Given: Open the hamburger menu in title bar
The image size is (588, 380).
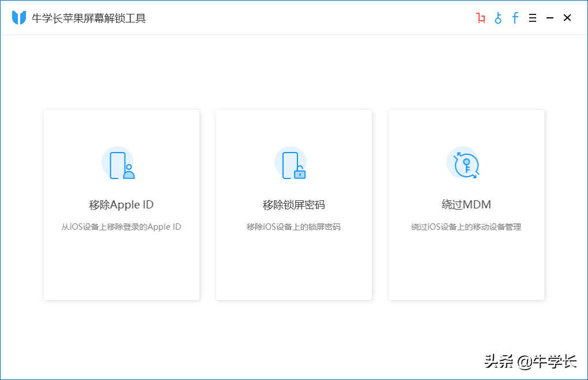Looking at the screenshot, I should pyautogui.click(x=533, y=18).
